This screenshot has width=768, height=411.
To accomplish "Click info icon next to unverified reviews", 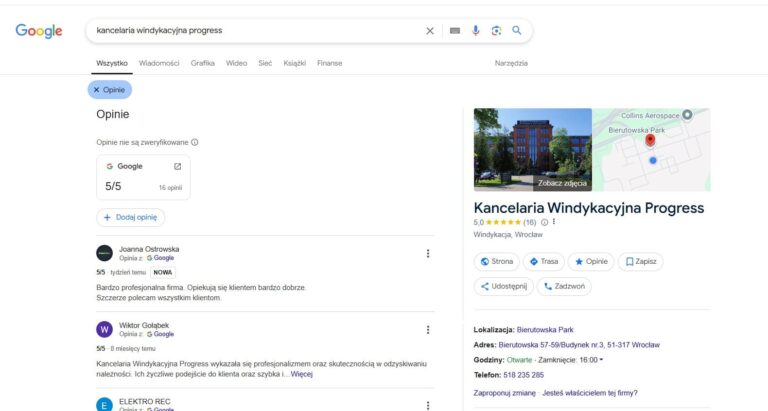I will (x=194, y=142).
